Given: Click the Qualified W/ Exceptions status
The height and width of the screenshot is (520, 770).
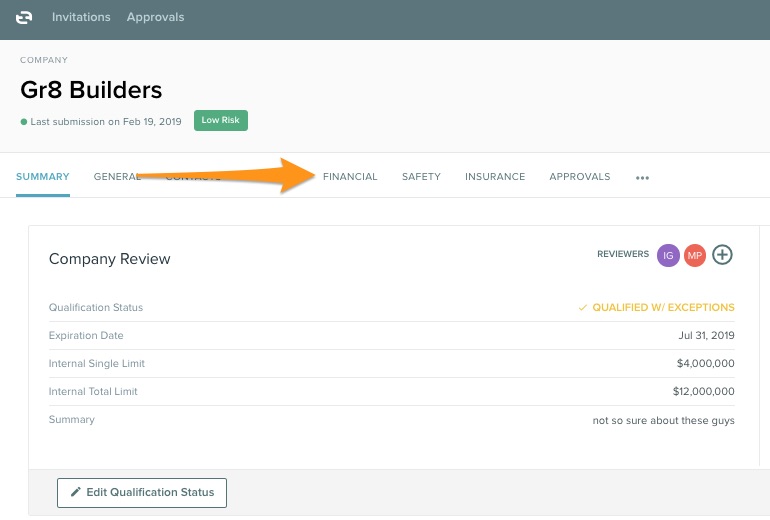Looking at the screenshot, I should point(662,308).
